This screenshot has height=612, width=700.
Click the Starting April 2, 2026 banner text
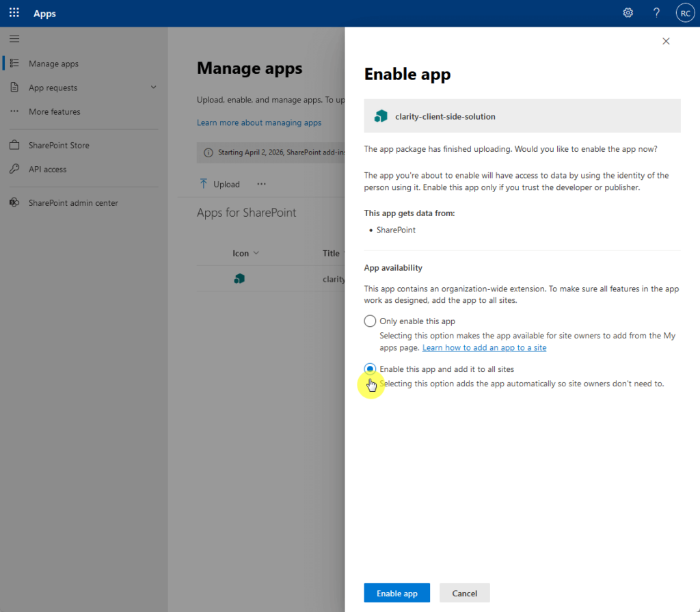(281, 152)
